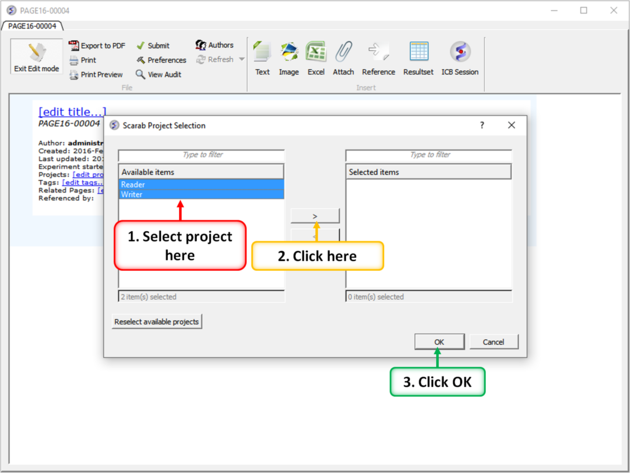Click the Available items filter field
Viewport: 630px width, 473px height.
tap(201, 155)
